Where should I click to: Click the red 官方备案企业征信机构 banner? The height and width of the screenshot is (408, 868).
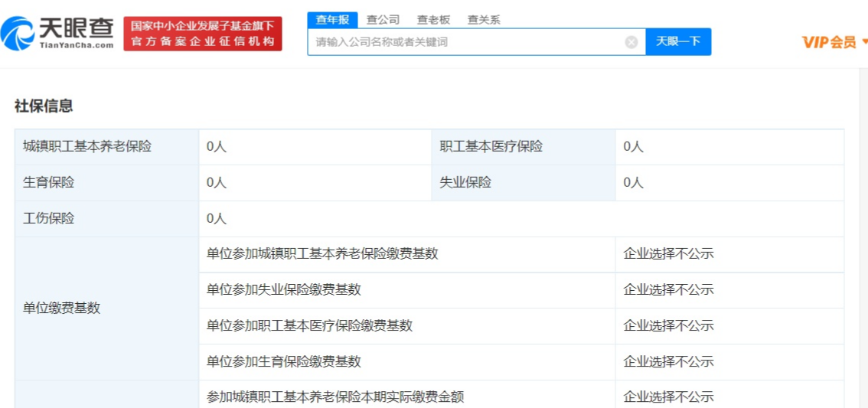203,34
